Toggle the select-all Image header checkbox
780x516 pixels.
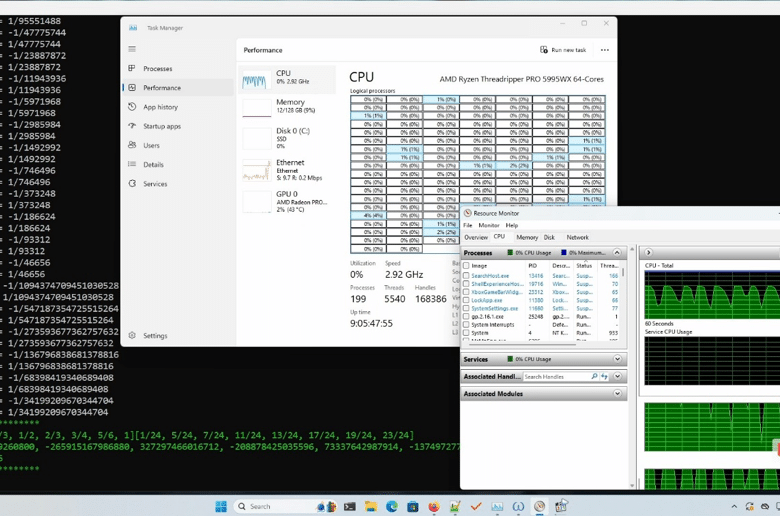(x=466, y=266)
